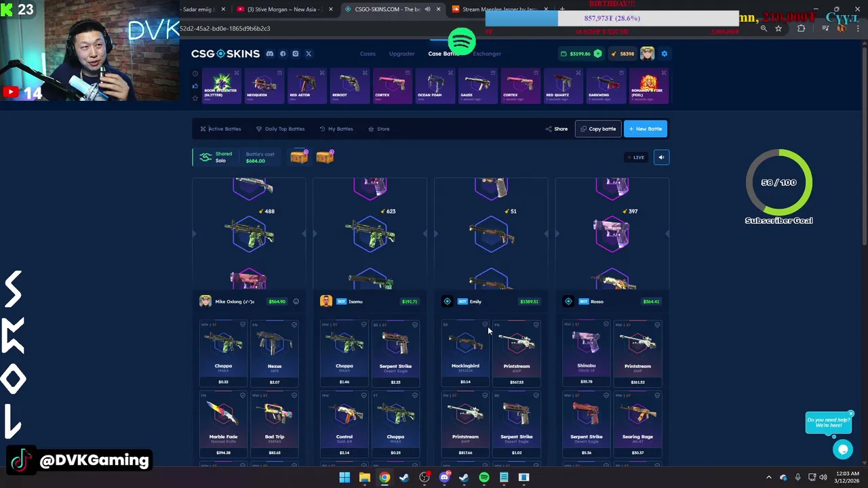This screenshot has width=868, height=488.
Task: Open the Facebook icon in site header
Action: (283, 54)
